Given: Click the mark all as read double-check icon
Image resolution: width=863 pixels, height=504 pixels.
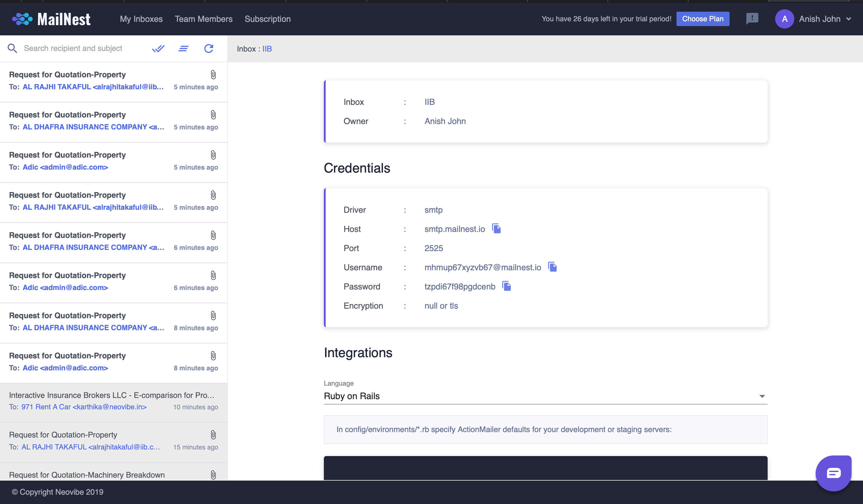Looking at the screenshot, I should [x=158, y=49].
